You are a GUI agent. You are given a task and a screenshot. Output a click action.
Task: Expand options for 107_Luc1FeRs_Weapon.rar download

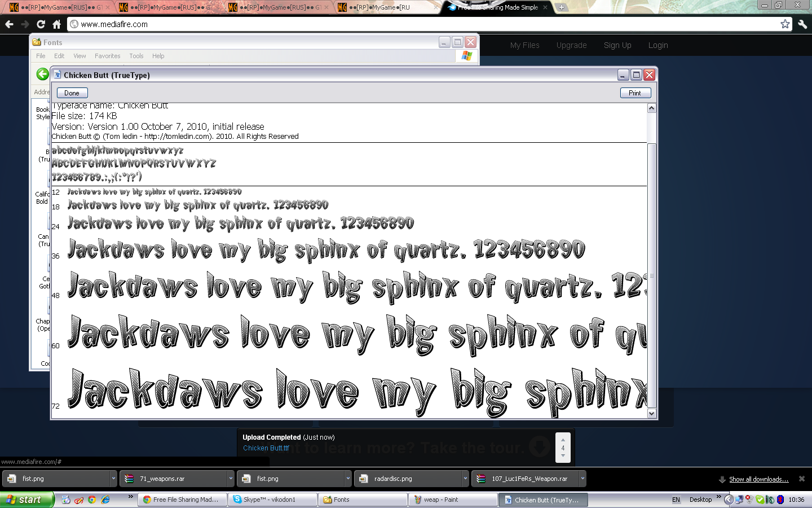(582, 479)
